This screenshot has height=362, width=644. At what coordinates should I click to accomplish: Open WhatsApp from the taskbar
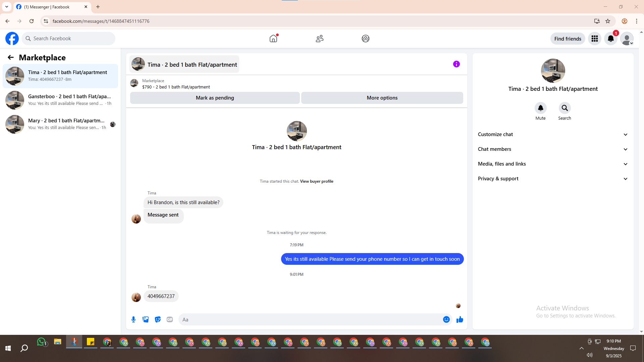click(42, 342)
